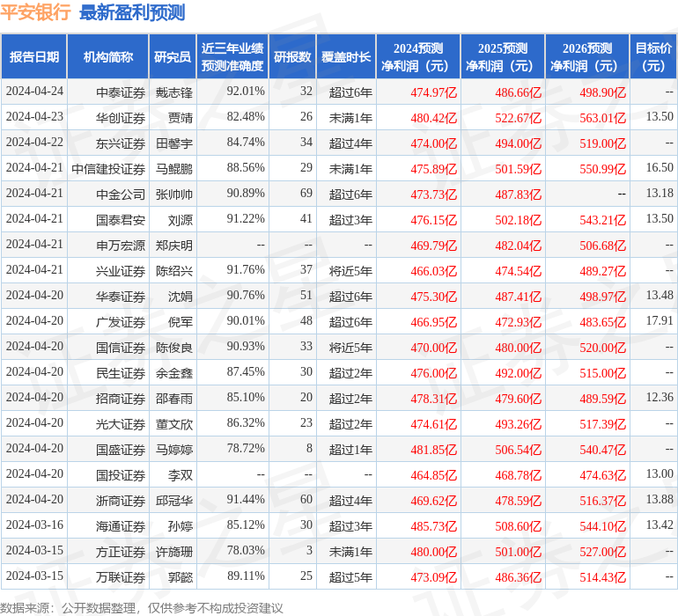This screenshot has width=678, height=616.
Task: Click target price 16.50
Action: coord(660,168)
